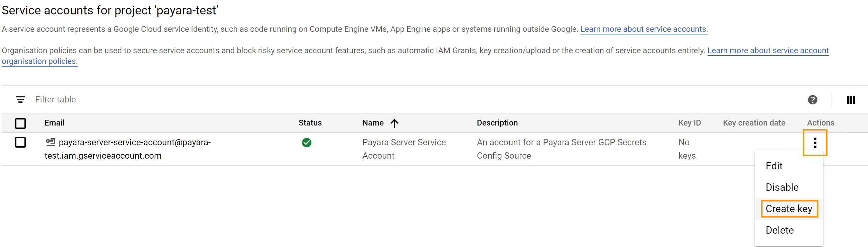
Task: Click the three-dot Actions menu icon
Action: click(815, 143)
